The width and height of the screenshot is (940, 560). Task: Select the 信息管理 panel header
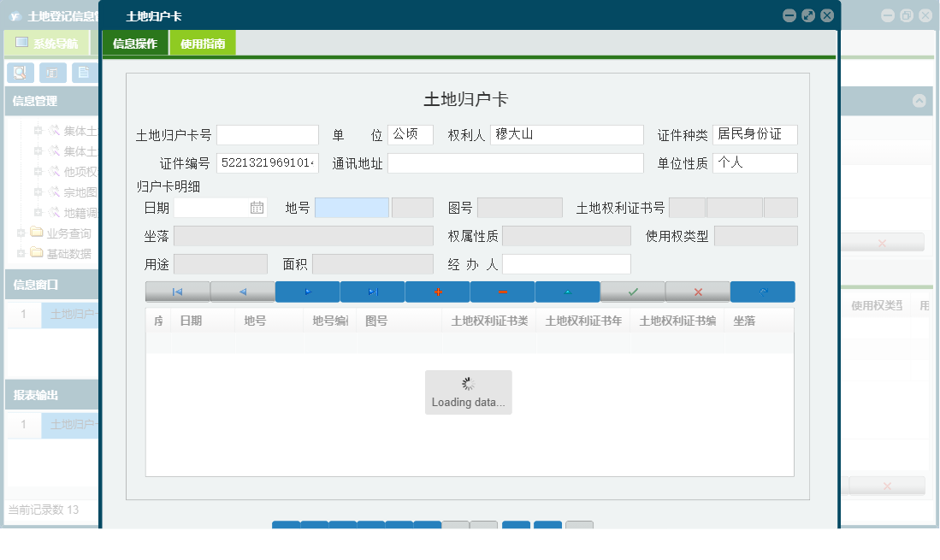point(51,101)
